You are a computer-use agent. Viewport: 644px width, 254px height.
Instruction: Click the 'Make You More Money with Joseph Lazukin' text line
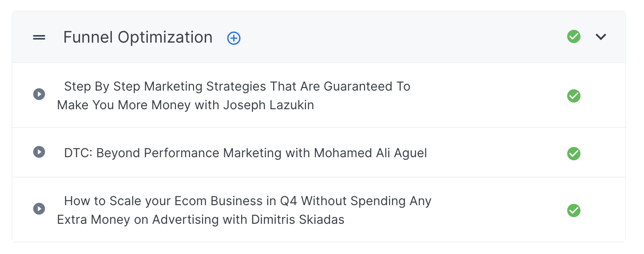tap(186, 105)
